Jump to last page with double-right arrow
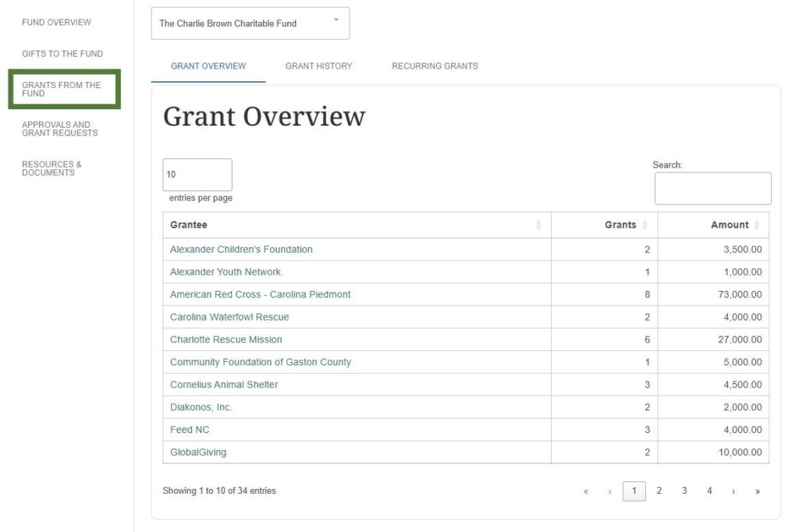Screen dimensions: 799x532 758,491
